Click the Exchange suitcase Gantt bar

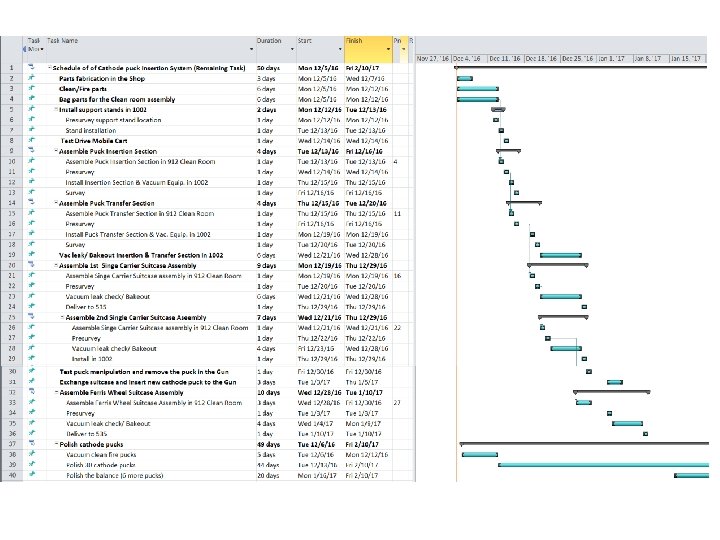coord(615,382)
